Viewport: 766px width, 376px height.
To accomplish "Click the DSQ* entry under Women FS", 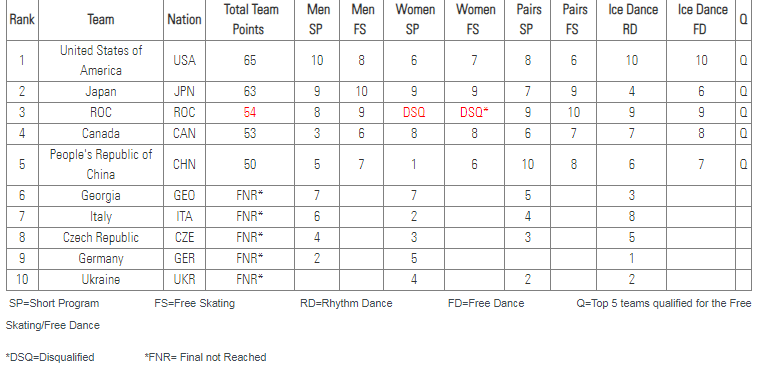I will pyautogui.click(x=474, y=113).
